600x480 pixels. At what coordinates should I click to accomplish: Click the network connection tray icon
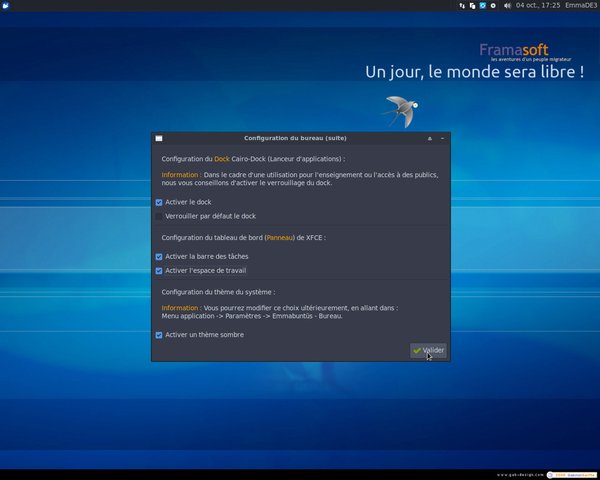[462, 6]
